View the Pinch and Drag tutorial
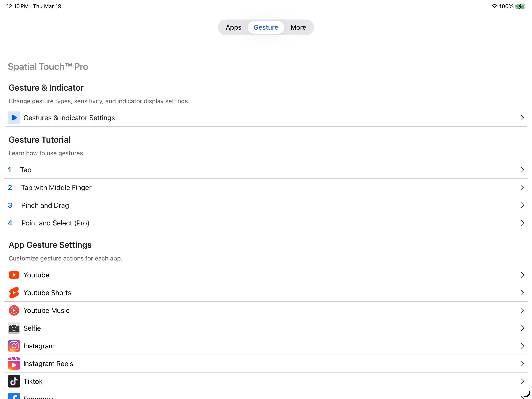Image resolution: width=532 pixels, height=399 pixels. (x=266, y=205)
